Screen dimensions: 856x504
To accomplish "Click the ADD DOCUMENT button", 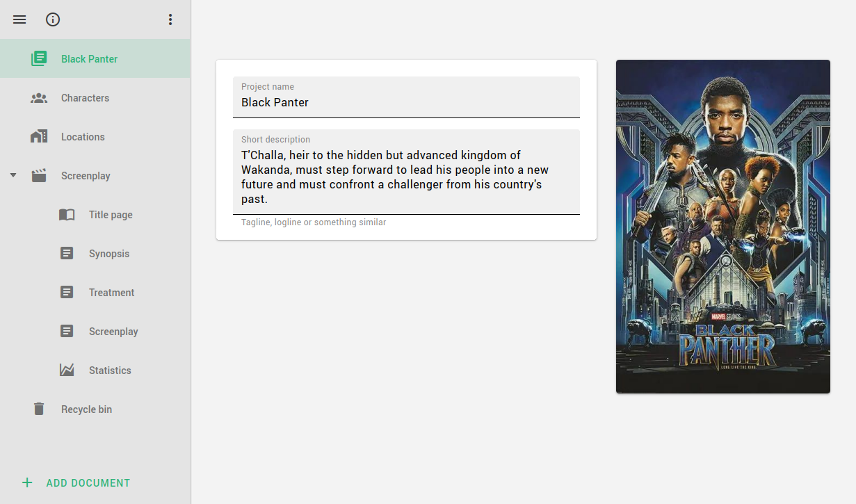I will click(76, 482).
